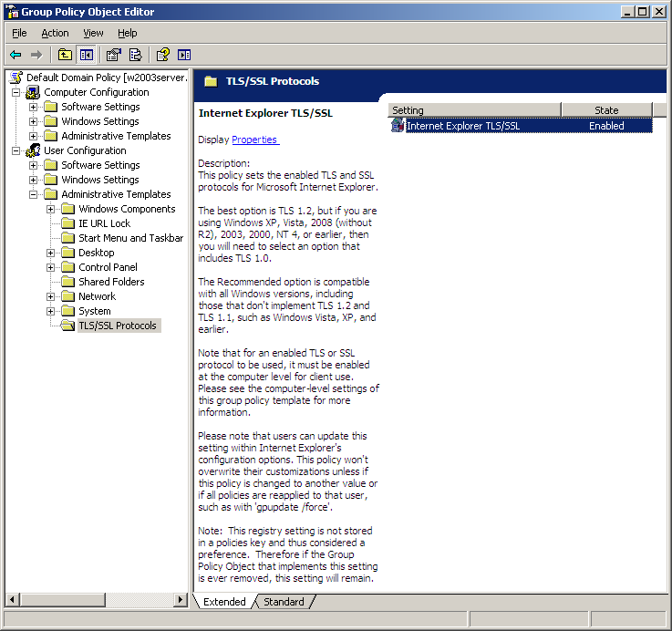Image resolution: width=672 pixels, height=631 pixels.
Task: Click the open TLS/SSL Protocols folder icon in the tree
Action: click(67, 326)
